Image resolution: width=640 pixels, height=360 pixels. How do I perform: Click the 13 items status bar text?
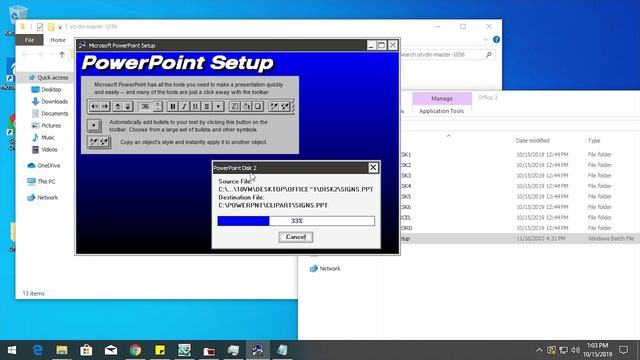(33, 293)
